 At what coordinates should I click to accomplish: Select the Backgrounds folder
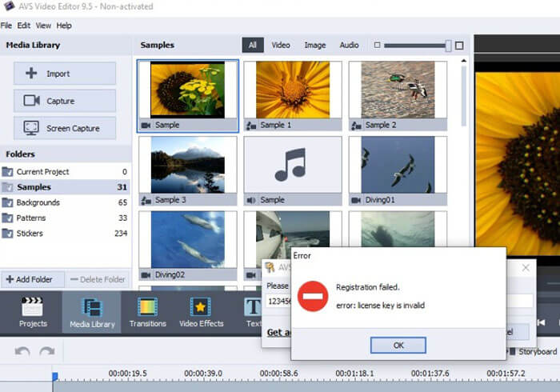pos(65,202)
